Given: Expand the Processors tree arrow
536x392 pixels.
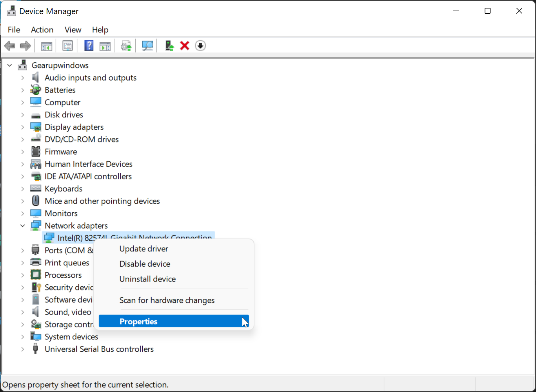Looking at the screenshot, I should coord(23,275).
